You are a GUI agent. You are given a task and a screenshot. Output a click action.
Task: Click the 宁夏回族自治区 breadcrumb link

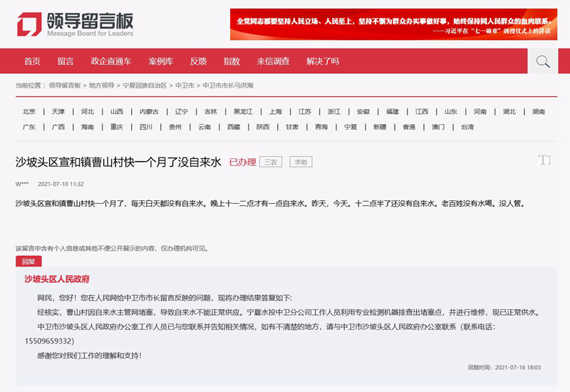[x=145, y=86]
